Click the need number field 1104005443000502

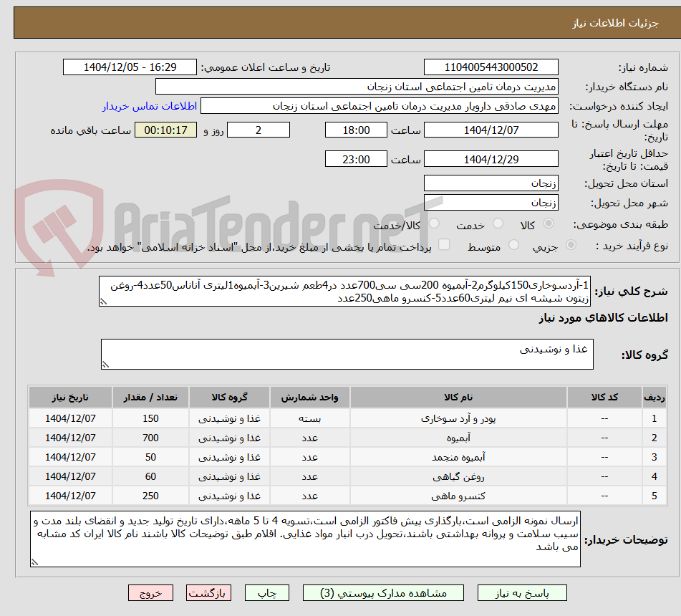[x=491, y=67]
